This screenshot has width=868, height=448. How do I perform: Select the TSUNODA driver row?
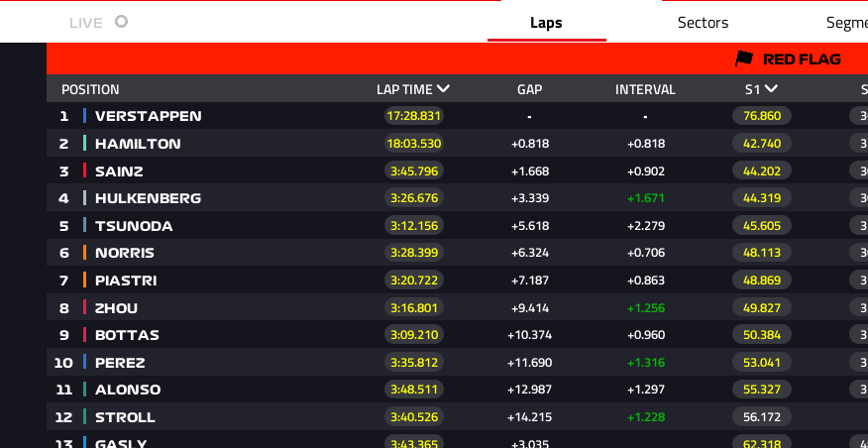click(457, 225)
